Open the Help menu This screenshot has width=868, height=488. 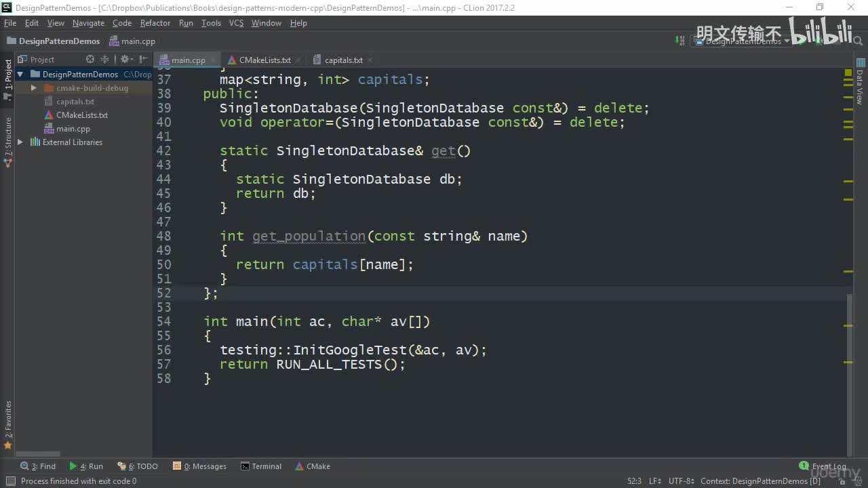click(298, 23)
